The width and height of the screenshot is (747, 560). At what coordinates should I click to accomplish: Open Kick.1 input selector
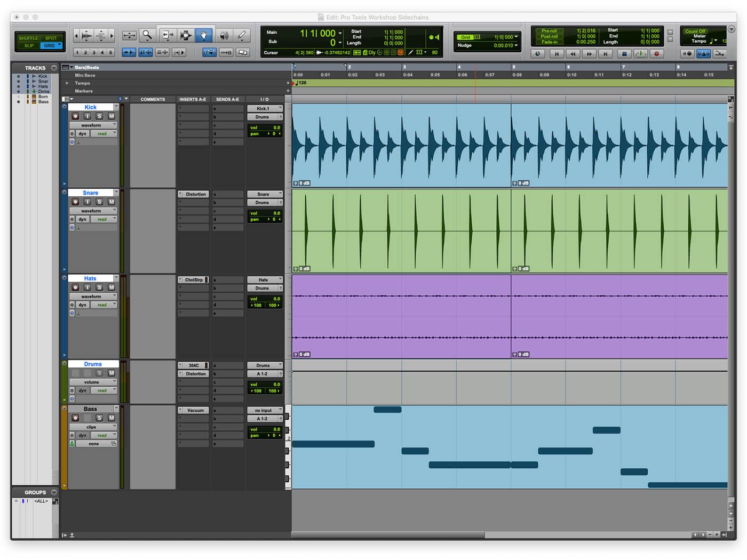click(265, 108)
